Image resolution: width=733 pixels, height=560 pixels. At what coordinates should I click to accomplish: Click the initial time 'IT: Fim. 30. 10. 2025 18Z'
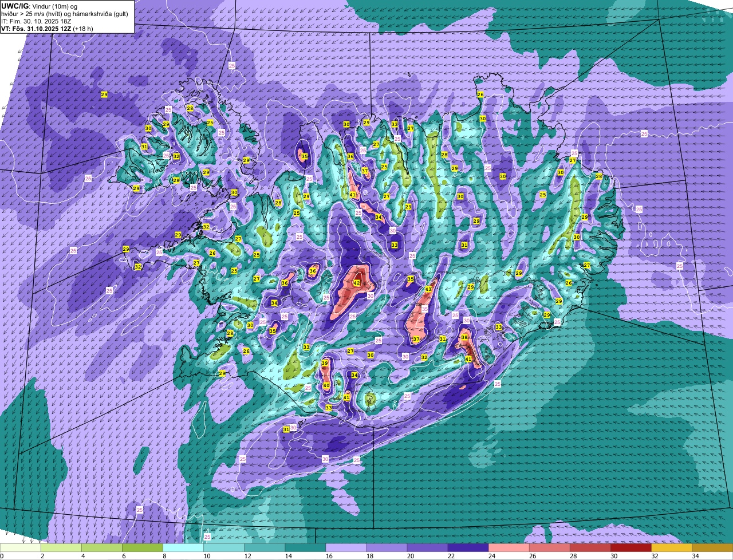click(x=36, y=21)
